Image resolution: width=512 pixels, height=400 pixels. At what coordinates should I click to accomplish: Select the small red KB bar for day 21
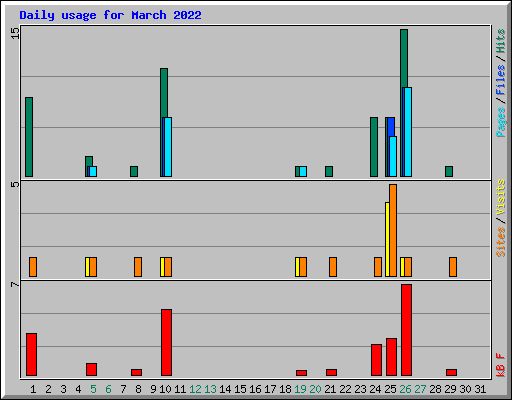click(331, 373)
